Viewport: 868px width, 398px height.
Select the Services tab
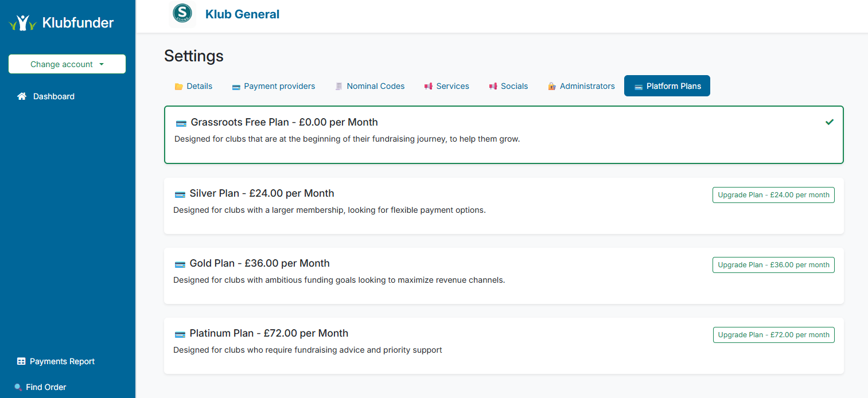[x=446, y=86]
